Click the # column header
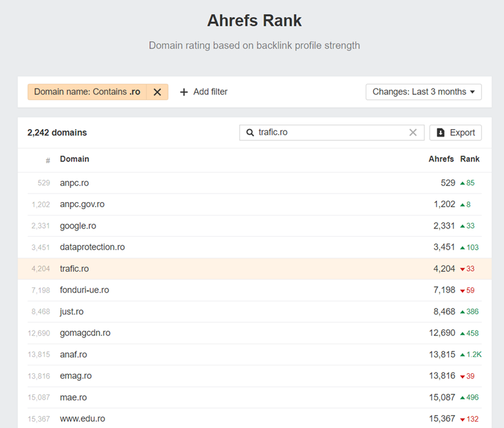This screenshot has height=428, width=504. point(48,160)
